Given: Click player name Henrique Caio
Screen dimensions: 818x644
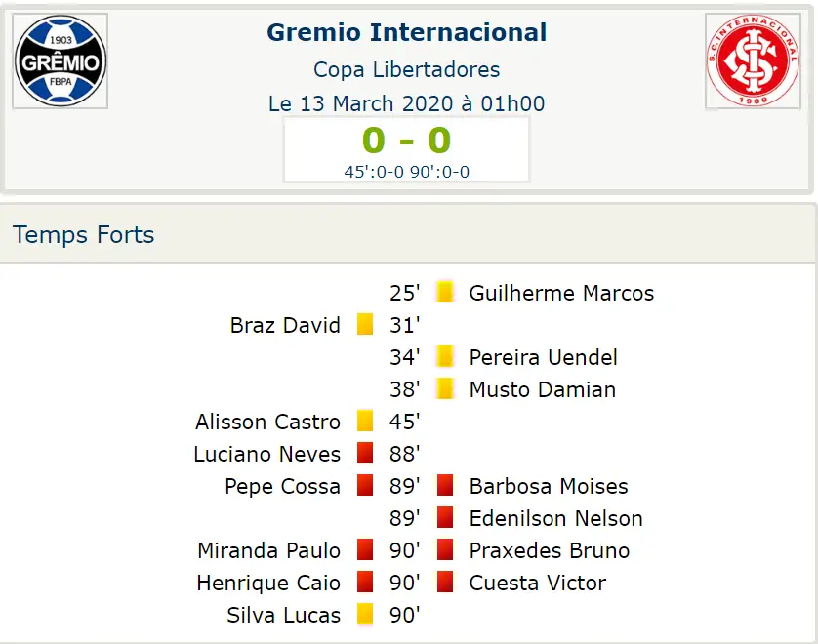Looking at the screenshot, I should point(268,583).
